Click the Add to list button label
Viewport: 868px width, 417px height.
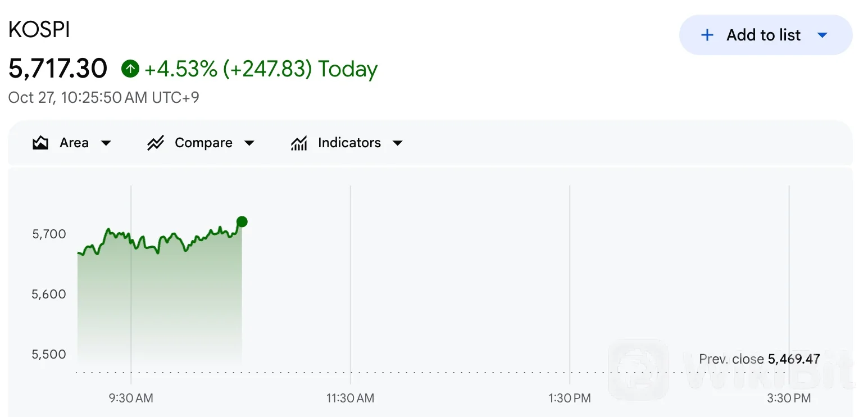(764, 35)
